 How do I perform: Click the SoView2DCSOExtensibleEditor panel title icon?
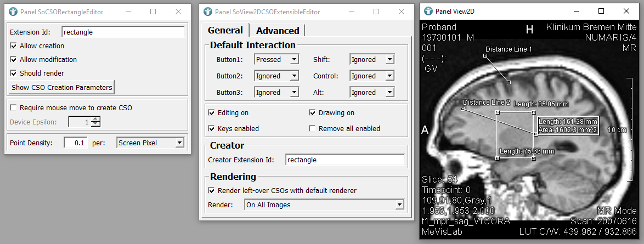tap(207, 12)
